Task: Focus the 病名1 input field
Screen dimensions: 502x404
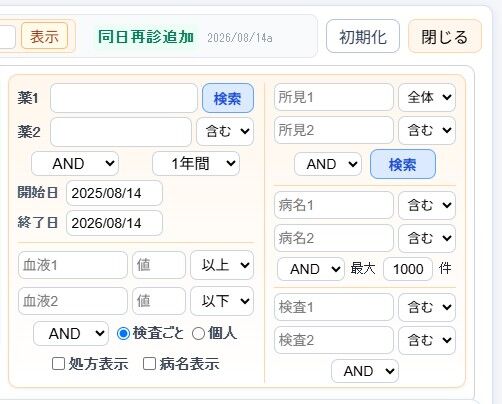Action: coord(334,205)
